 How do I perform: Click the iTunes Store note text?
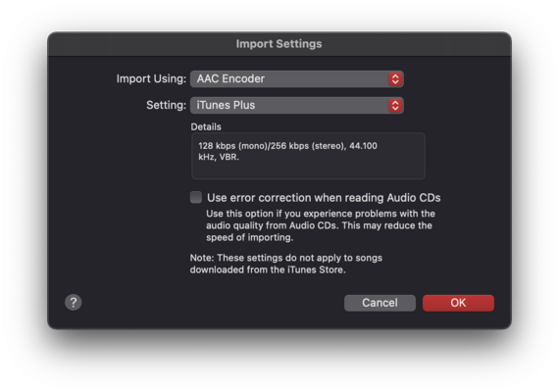pyautogui.click(x=286, y=264)
